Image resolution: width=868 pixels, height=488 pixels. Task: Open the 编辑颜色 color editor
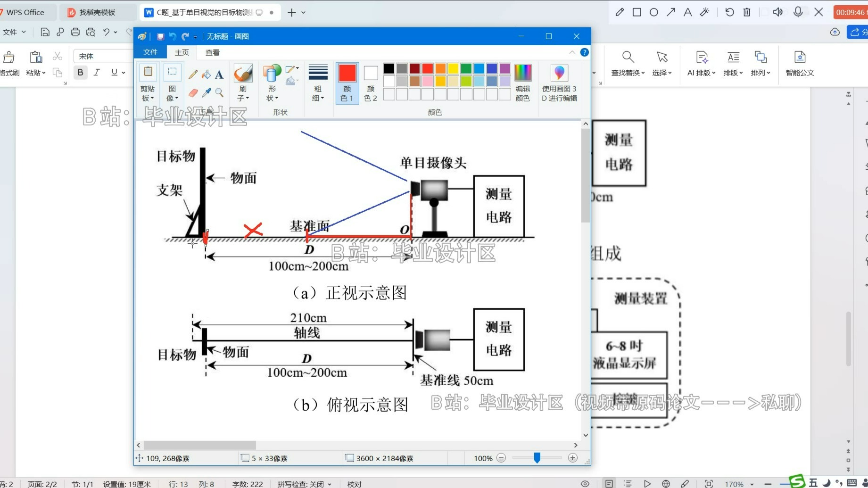pyautogui.click(x=523, y=83)
